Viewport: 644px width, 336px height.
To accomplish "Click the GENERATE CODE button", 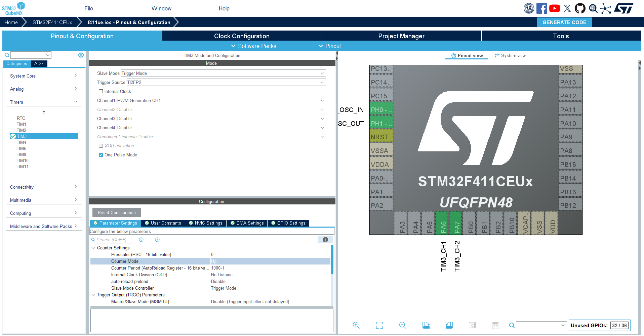I will (x=564, y=22).
